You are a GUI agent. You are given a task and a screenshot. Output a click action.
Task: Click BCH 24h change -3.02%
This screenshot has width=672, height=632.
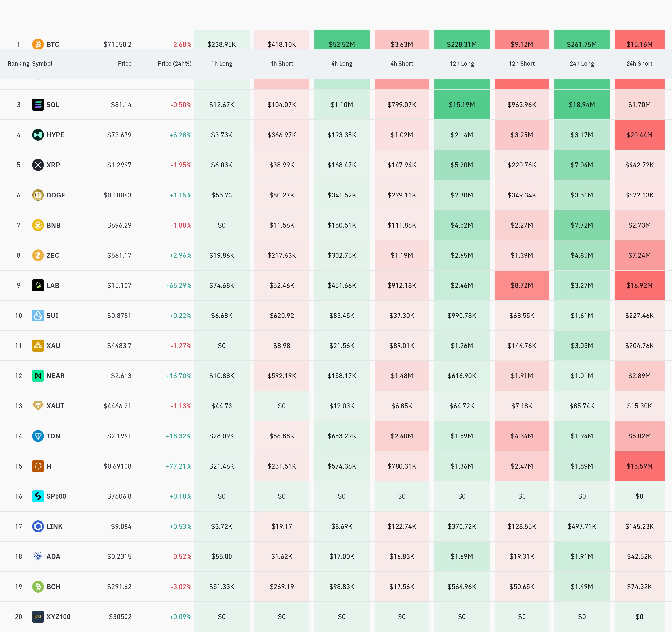181,586
